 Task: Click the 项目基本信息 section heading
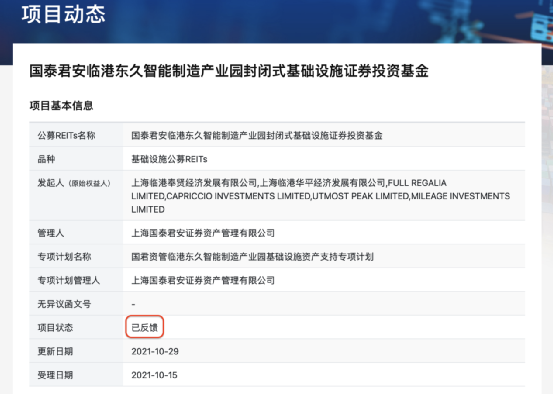point(61,105)
